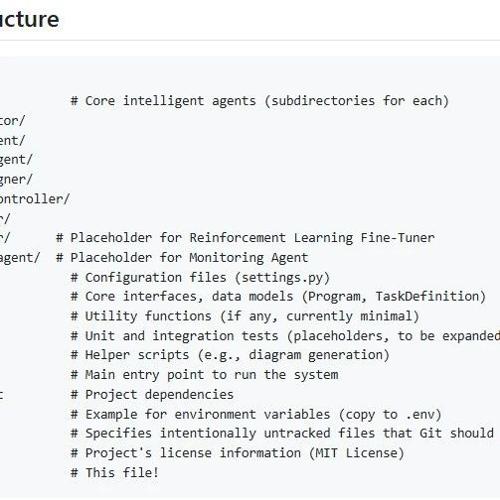This screenshot has height=500, width=500.
Task: Click the Core intelligent agents comment line
Action: [x=260, y=101]
